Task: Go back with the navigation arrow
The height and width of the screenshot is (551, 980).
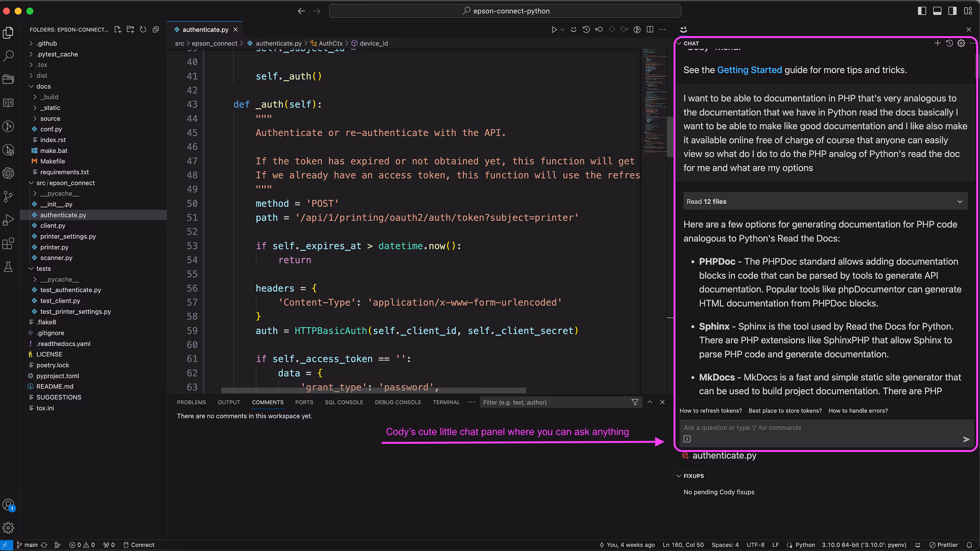Action: pos(301,11)
